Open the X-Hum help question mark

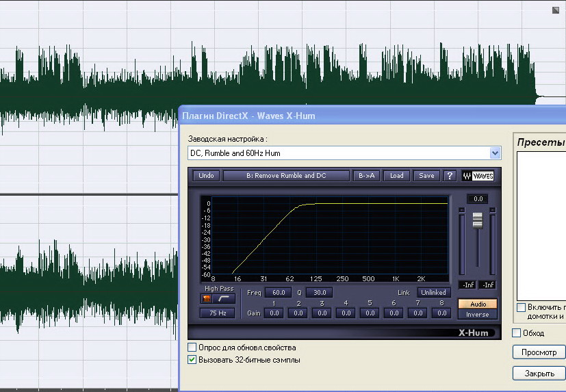click(450, 176)
